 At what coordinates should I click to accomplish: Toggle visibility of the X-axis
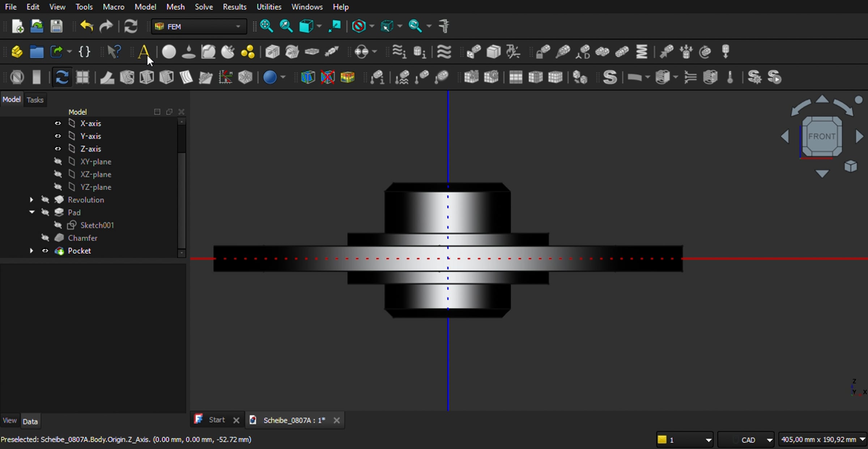pyautogui.click(x=58, y=123)
